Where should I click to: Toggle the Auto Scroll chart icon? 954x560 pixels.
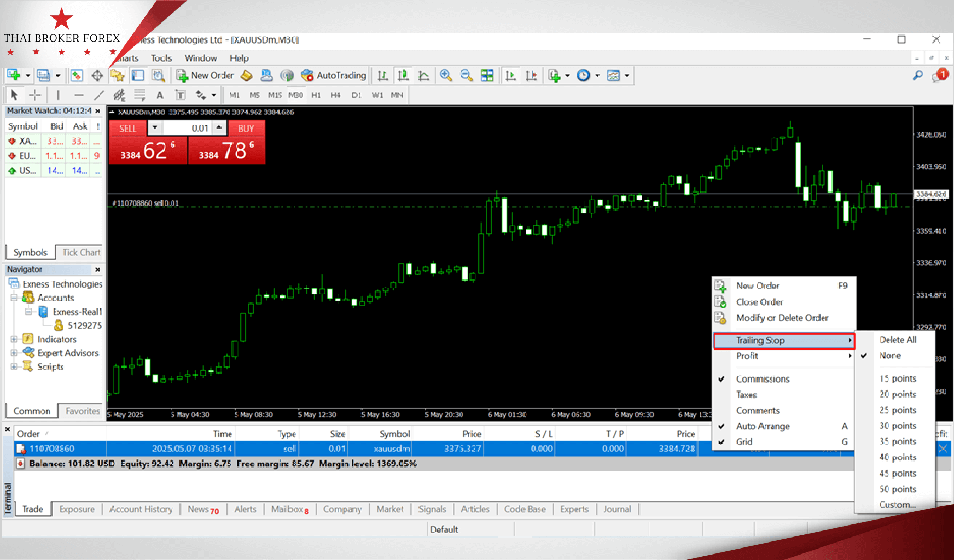coord(510,75)
